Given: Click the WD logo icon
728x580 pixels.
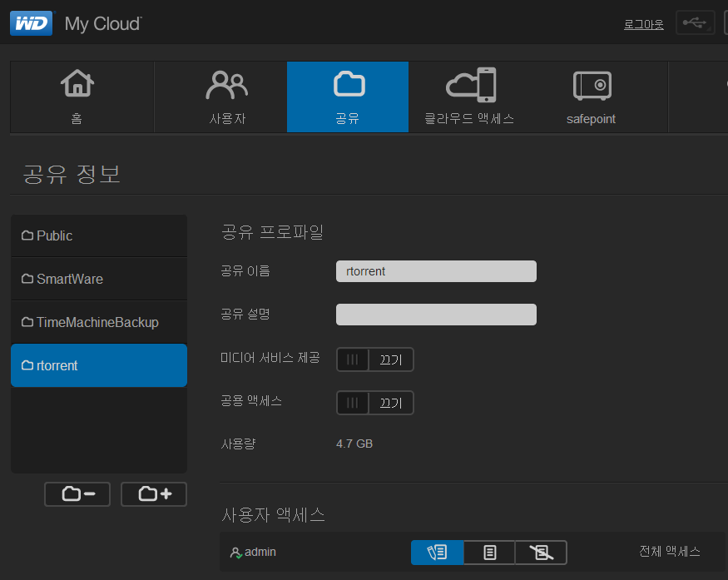Looking at the screenshot, I should [x=31, y=23].
